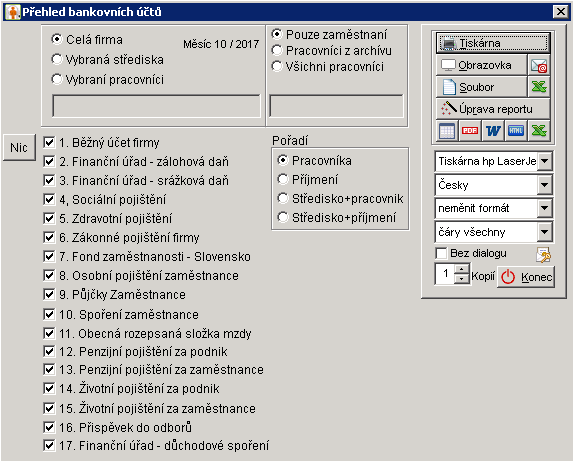Open the čáry všechny dropdown
Image resolution: width=573 pixels, height=461 pixels.
[x=544, y=232]
